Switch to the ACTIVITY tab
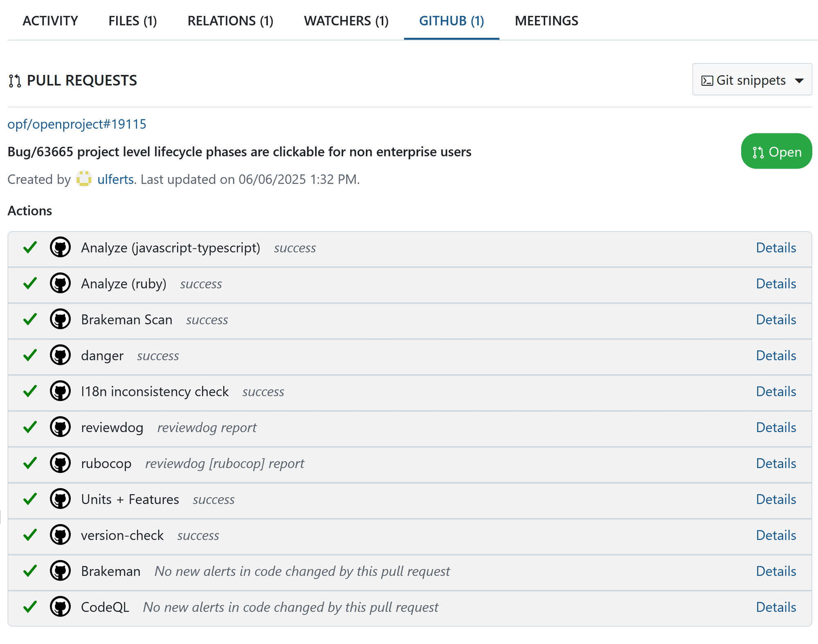 pos(50,20)
